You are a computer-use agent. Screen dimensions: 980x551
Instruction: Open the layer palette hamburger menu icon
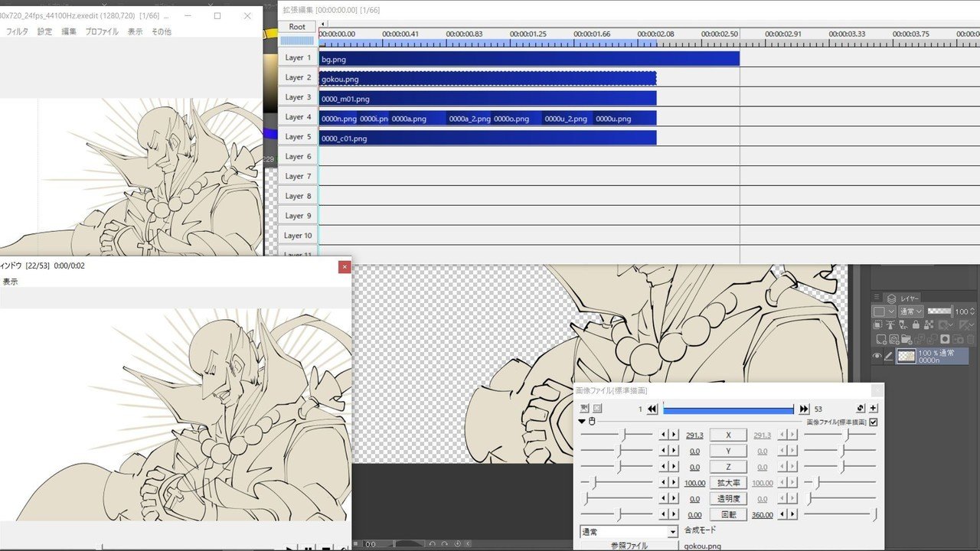pyautogui.click(x=877, y=297)
